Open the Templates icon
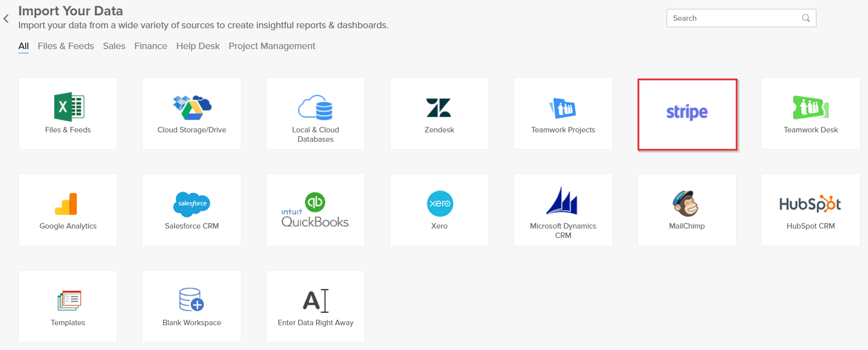Image resolution: width=868 pixels, height=350 pixels. 69,300
